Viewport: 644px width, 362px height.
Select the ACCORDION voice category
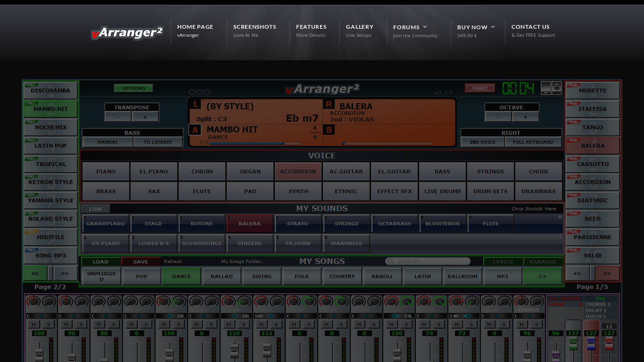(298, 172)
